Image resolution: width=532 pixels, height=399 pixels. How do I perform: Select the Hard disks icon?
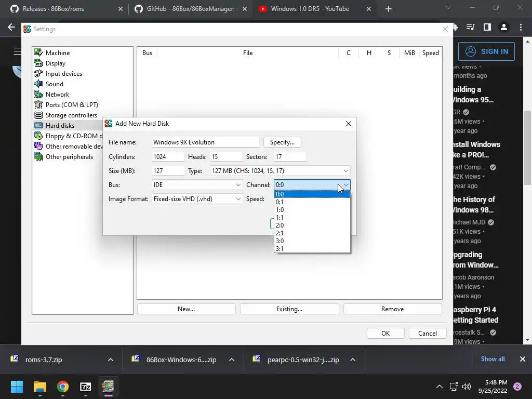click(38, 126)
